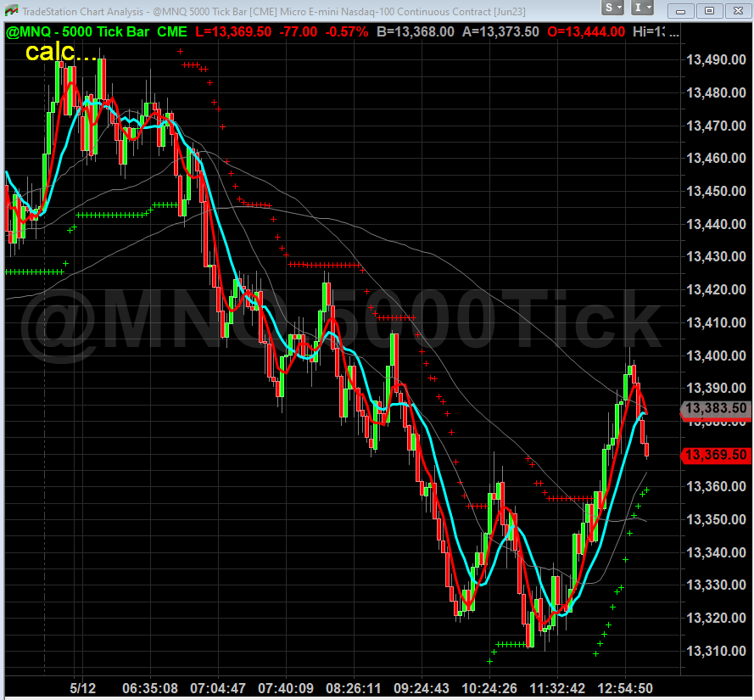Click the net change value '-77.00'
The width and height of the screenshot is (754, 700).
[299, 31]
